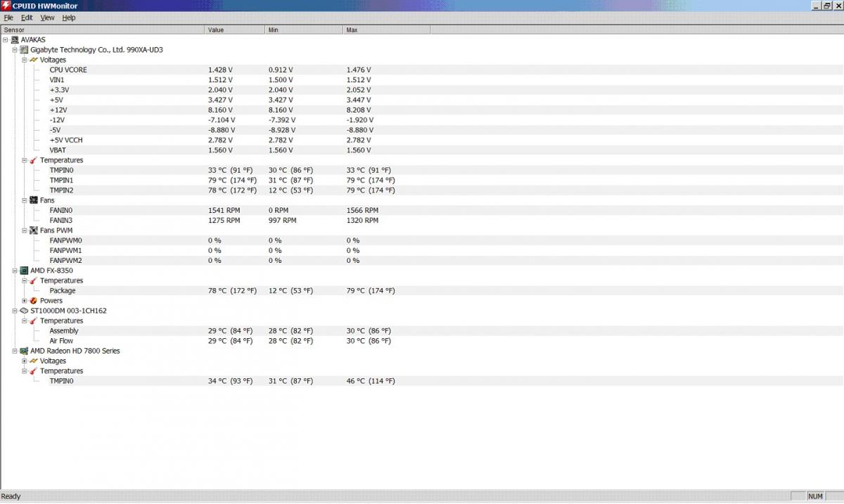Click the hard drive Temperatures thermometer icon
The height and width of the screenshot is (504, 844).
tap(33, 321)
